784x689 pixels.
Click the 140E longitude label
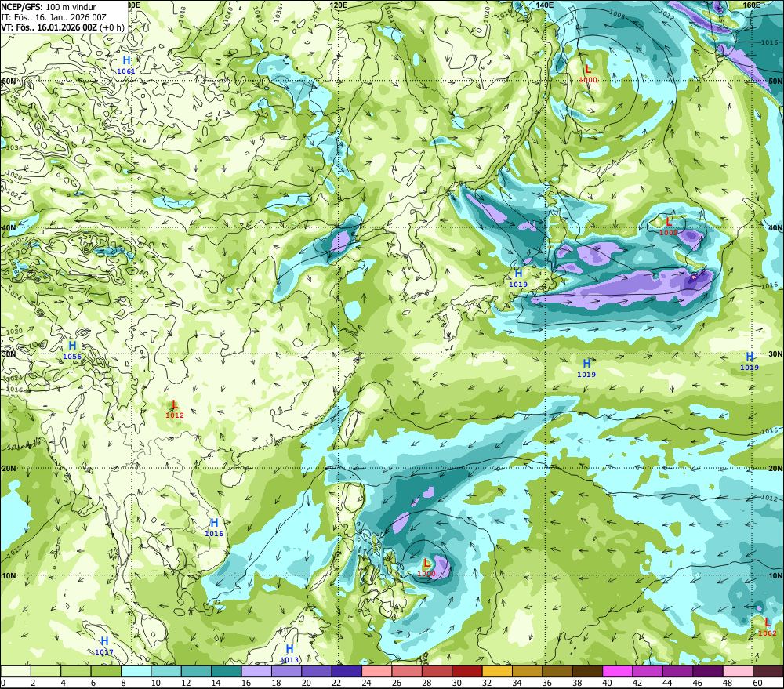545,5
